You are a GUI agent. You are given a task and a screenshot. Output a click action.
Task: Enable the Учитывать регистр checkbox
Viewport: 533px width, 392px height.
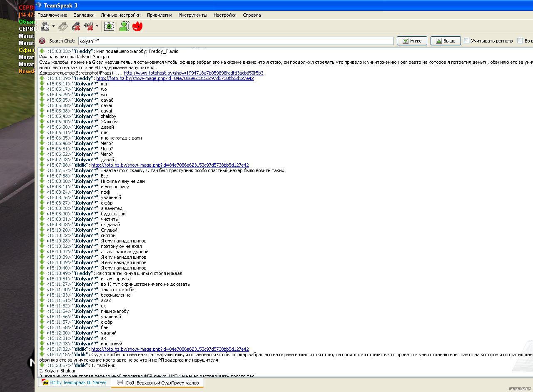tap(467, 41)
